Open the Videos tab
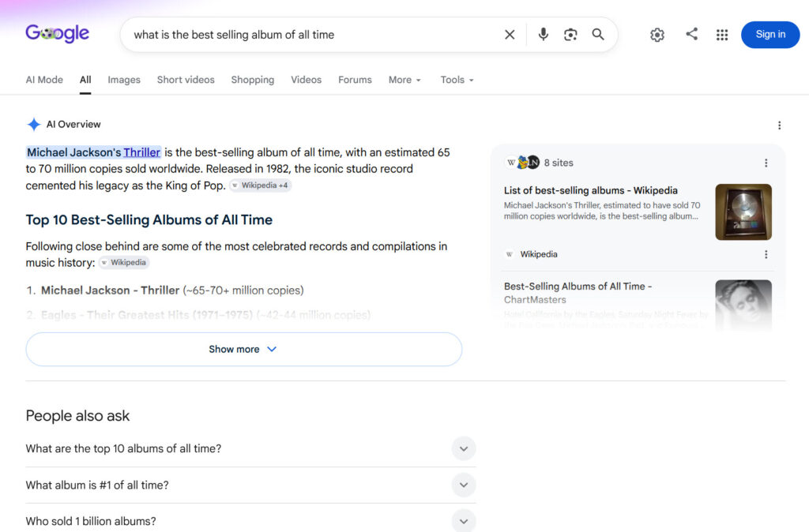This screenshot has height=532, width=809. coord(306,80)
